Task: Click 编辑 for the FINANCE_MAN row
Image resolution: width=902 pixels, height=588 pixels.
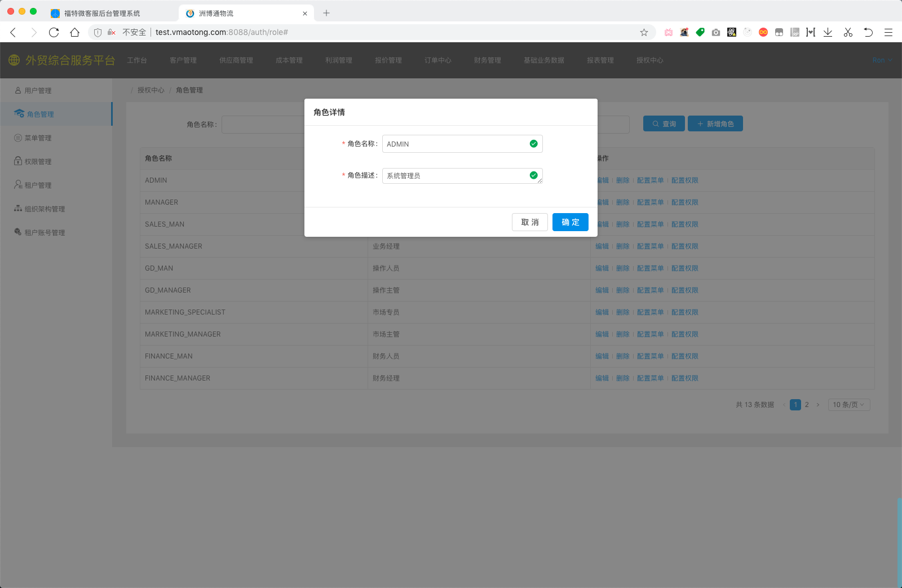Action: click(x=602, y=356)
